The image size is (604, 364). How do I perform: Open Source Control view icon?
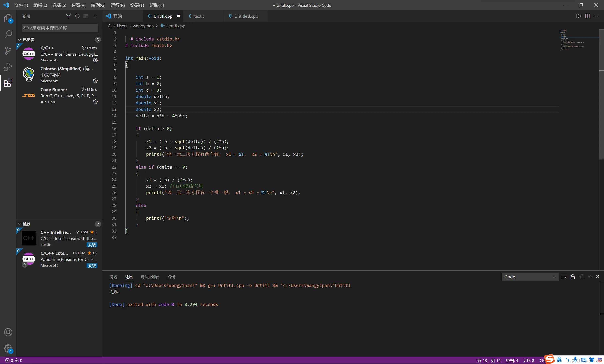[x=8, y=51]
